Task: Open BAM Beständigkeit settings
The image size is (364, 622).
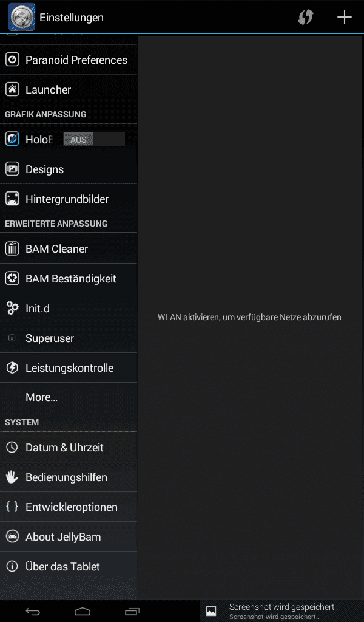Action: click(x=69, y=278)
